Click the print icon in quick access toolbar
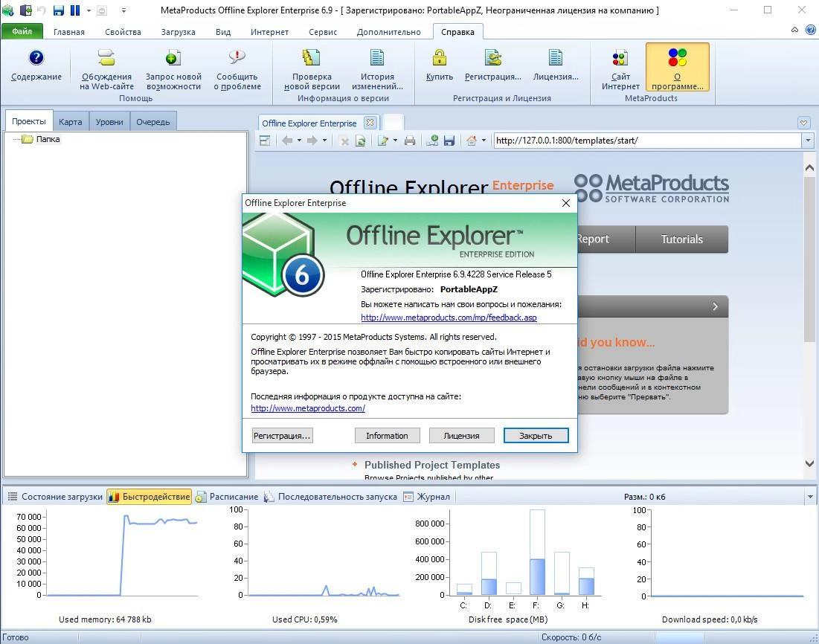819x644 pixels. coord(103,10)
